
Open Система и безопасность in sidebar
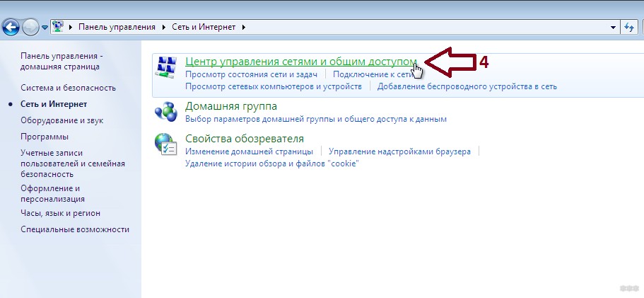[x=68, y=88]
